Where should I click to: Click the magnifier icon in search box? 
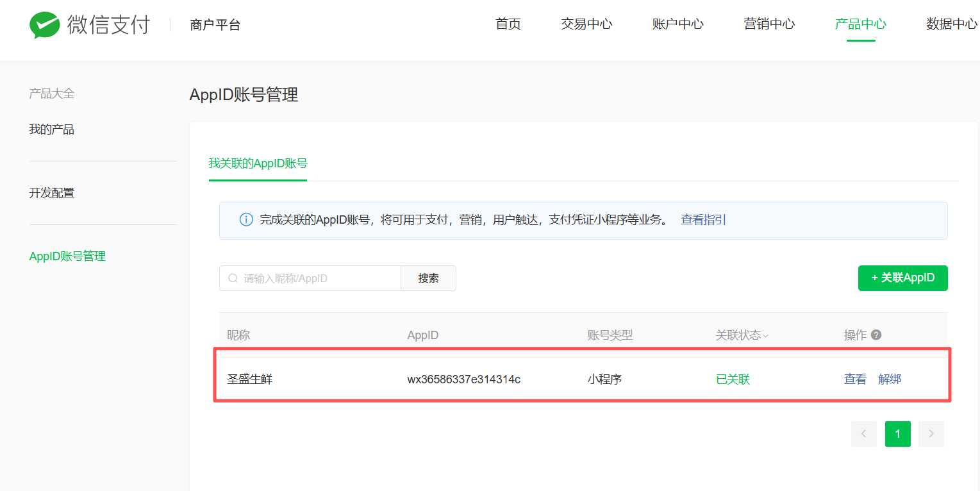point(233,278)
